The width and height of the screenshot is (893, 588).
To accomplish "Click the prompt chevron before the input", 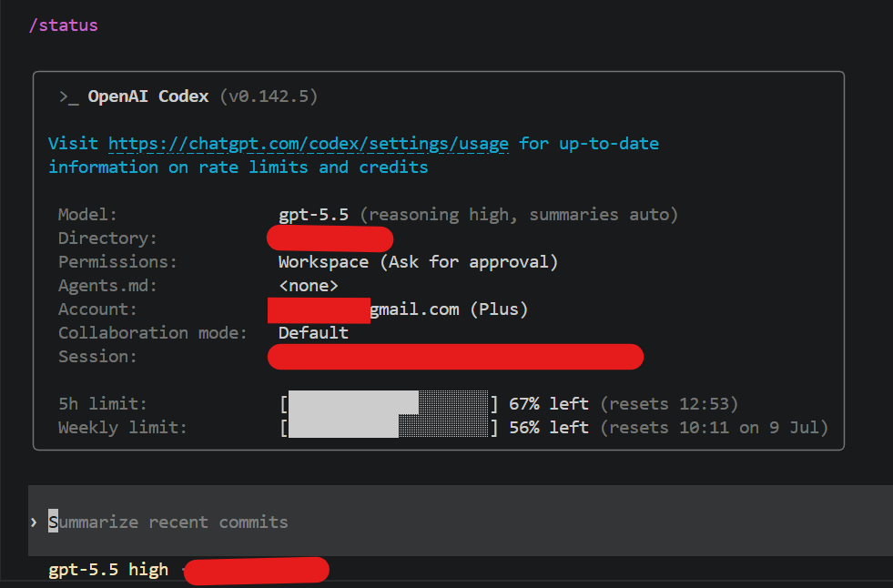I will point(34,522).
